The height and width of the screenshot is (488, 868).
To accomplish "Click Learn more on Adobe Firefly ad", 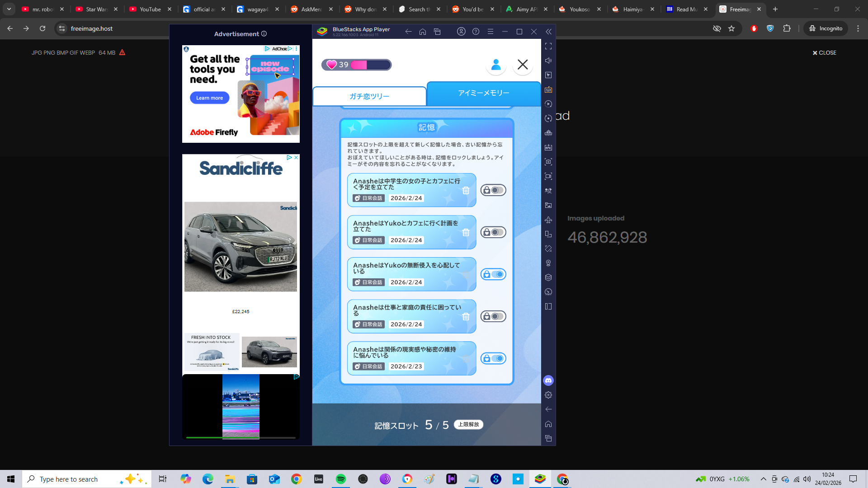I will tap(209, 98).
